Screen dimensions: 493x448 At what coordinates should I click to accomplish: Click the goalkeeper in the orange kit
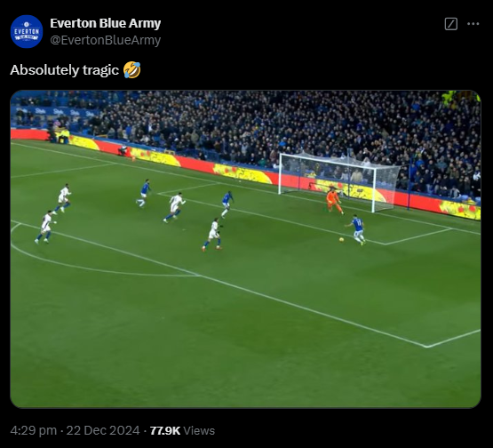click(x=334, y=201)
